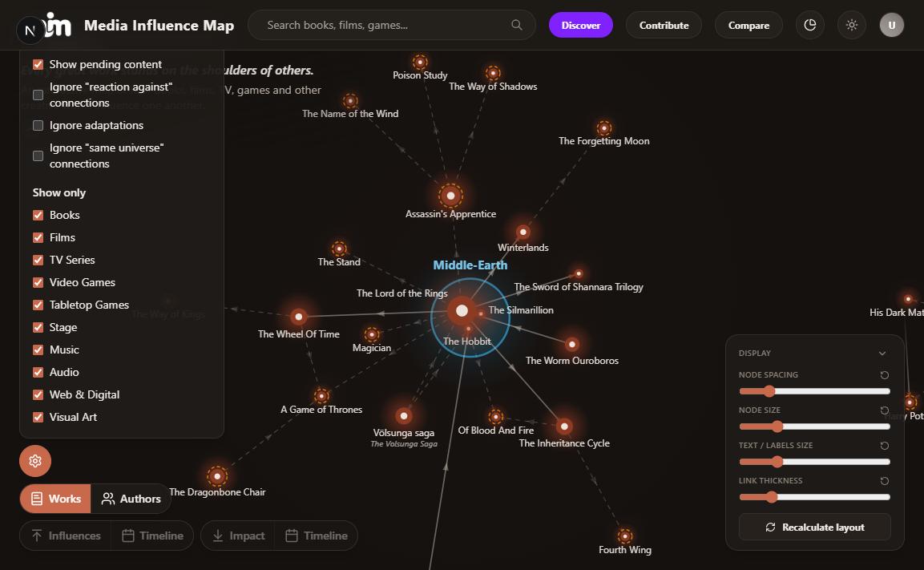Select the Winterlands node

pos(523,232)
